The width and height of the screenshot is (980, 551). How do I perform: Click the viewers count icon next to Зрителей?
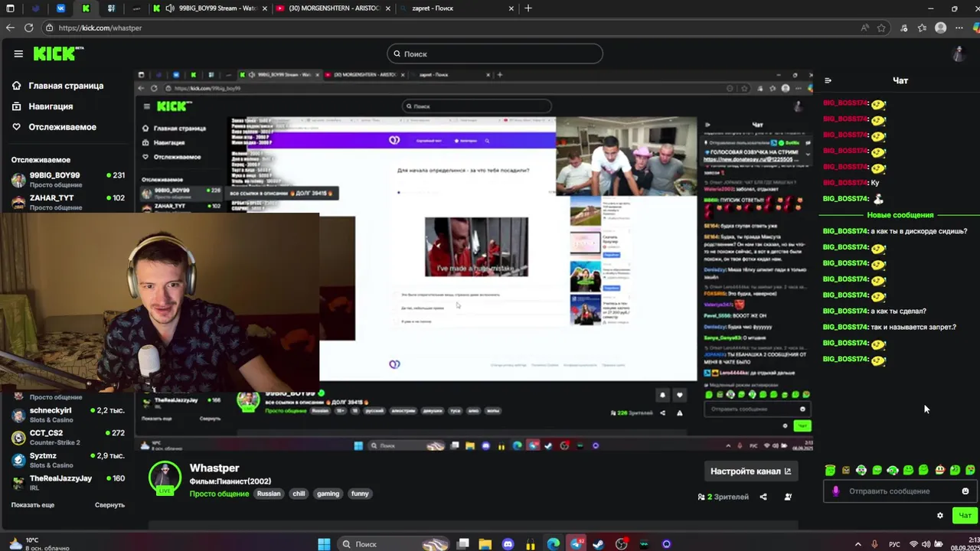pos(701,497)
